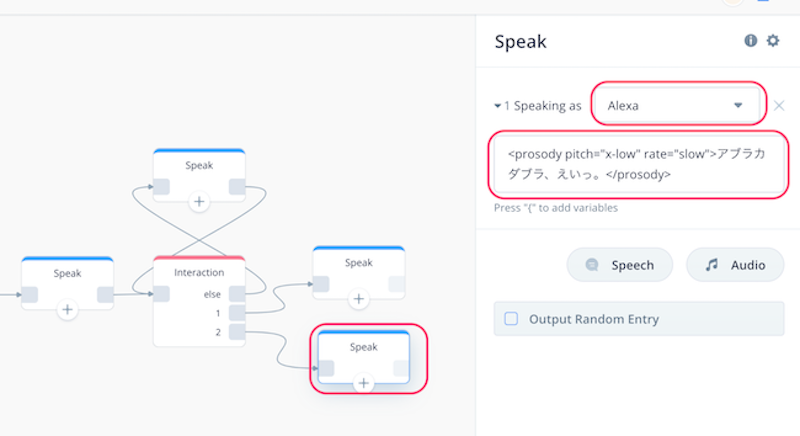Add step with plus on top Speak block

[199, 201]
